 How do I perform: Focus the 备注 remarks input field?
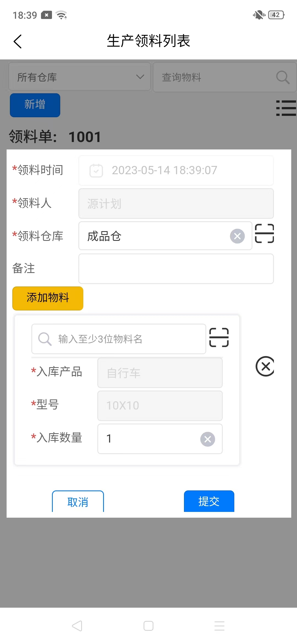(176, 269)
